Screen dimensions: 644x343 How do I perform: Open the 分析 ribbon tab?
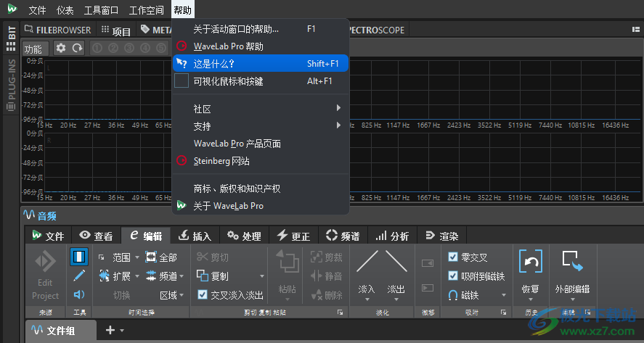tap(392, 236)
